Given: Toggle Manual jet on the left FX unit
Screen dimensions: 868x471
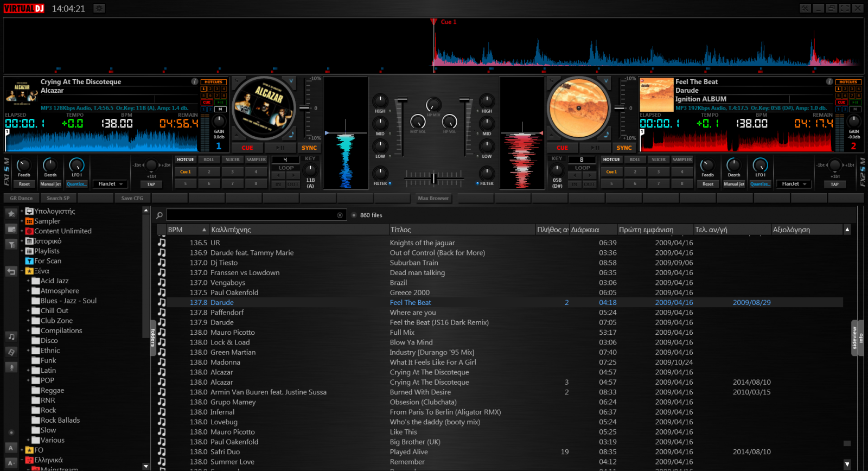Looking at the screenshot, I should (x=50, y=184).
